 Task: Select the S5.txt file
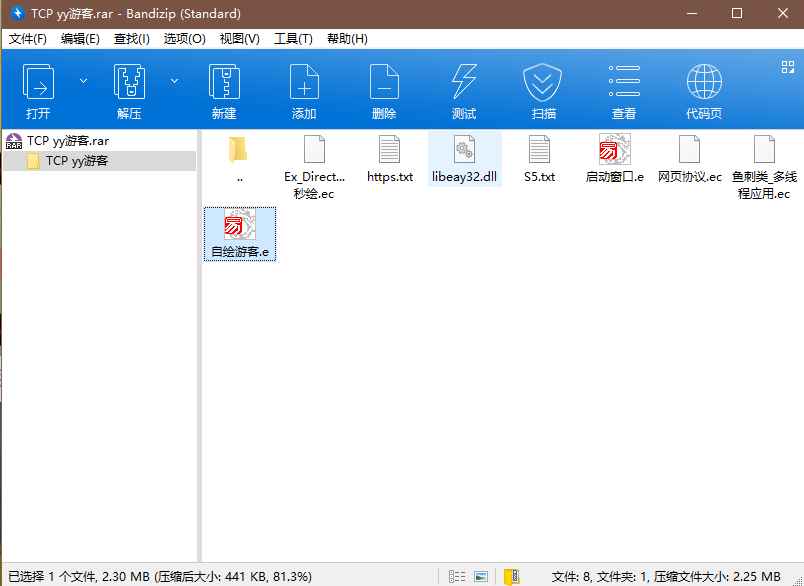coord(539,159)
